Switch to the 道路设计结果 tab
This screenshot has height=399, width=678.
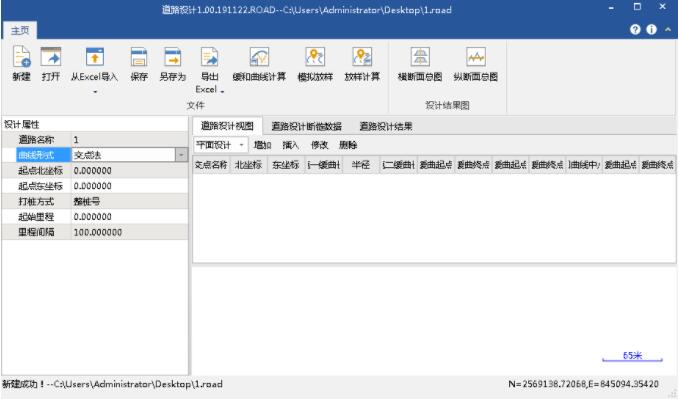386,126
